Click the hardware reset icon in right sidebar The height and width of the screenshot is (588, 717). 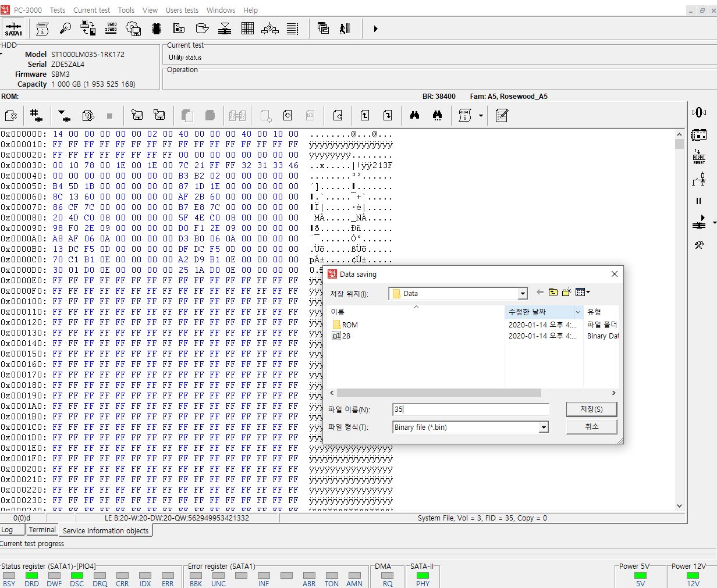[699, 157]
